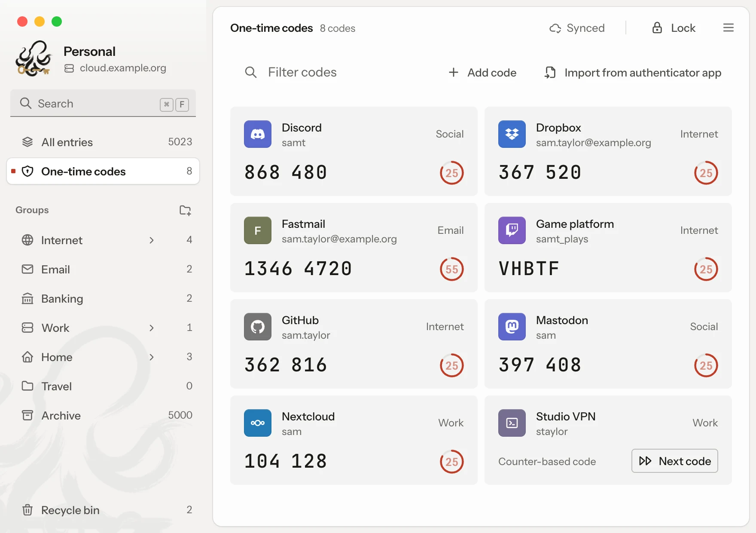The height and width of the screenshot is (533, 756).
Task: Click the Mastodon app icon
Action: click(512, 327)
